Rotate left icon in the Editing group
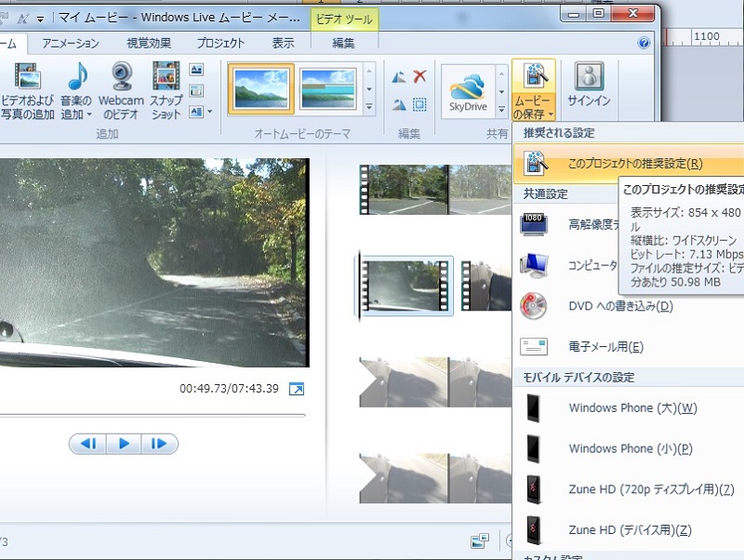Image resolution: width=744 pixels, height=560 pixels. tap(399, 76)
